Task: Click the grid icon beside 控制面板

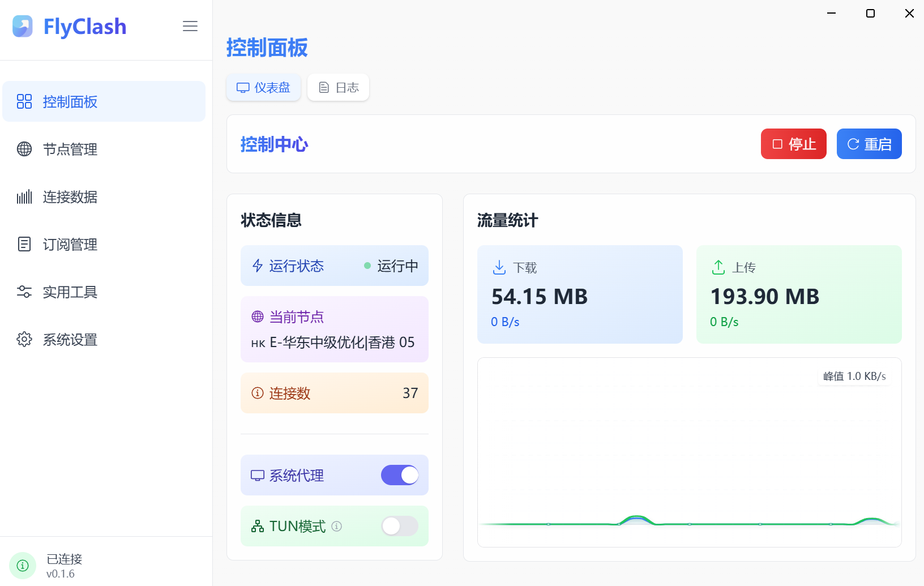Action: tap(24, 101)
